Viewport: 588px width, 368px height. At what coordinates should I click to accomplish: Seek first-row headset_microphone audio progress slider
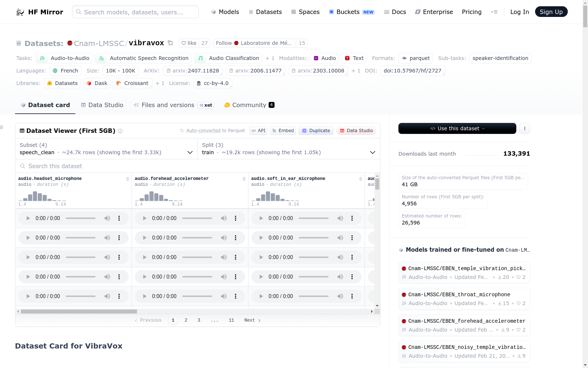pyautogui.click(x=80, y=218)
